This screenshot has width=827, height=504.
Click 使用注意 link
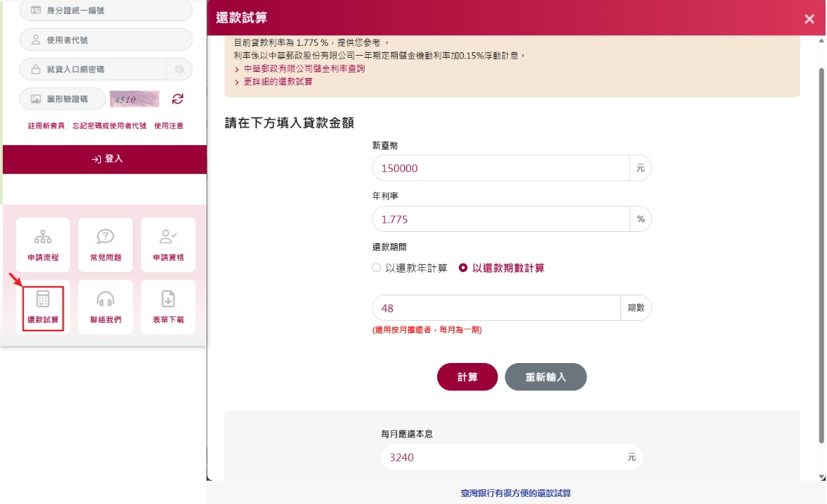[x=169, y=125]
